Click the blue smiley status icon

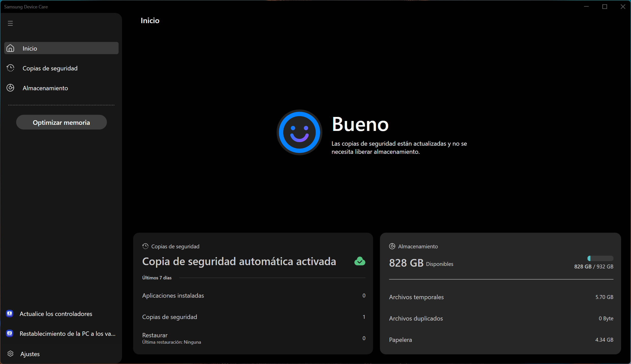[299, 132]
